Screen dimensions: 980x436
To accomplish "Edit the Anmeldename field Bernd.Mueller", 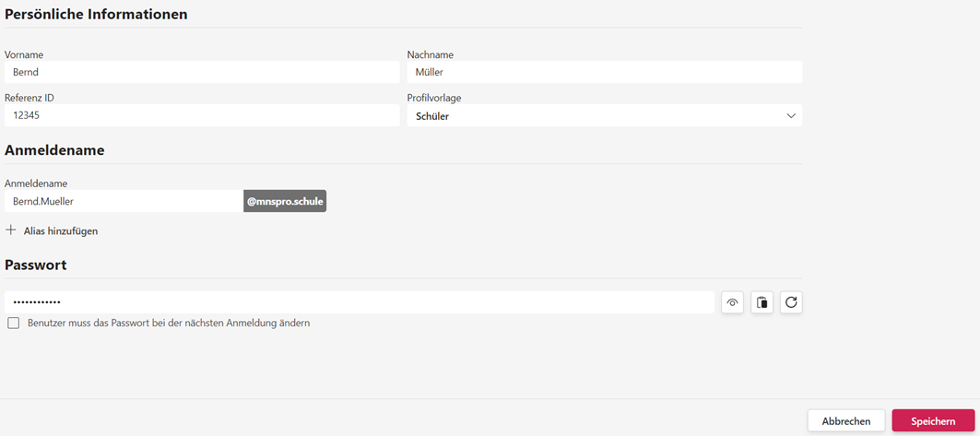I will [x=124, y=201].
